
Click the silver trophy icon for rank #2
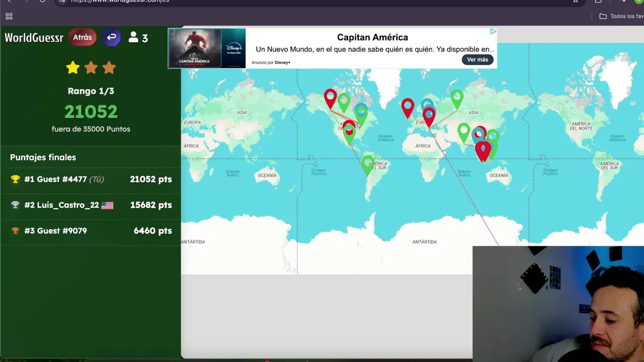pos(15,205)
